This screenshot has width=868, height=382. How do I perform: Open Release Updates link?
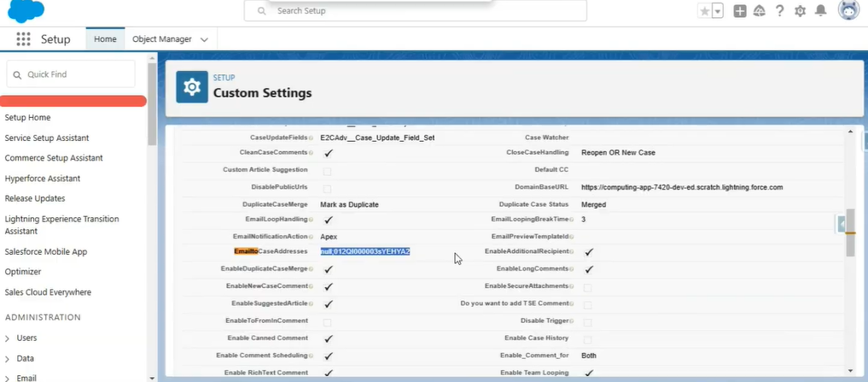(x=35, y=198)
